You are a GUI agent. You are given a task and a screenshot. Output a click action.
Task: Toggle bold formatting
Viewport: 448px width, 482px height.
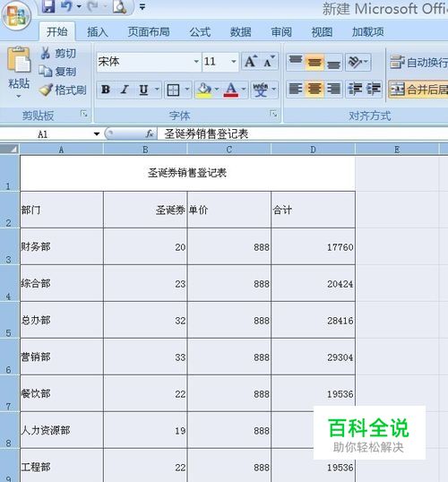pyautogui.click(x=106, y=90)
